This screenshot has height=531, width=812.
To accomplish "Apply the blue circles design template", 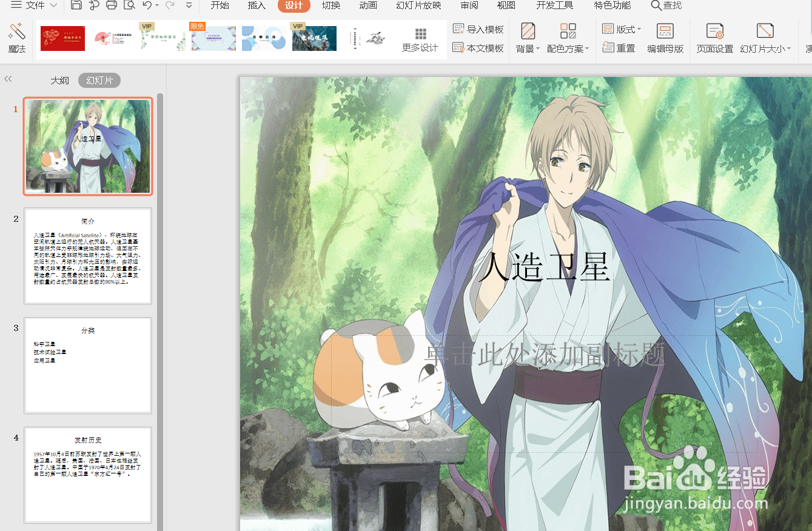I will tap(264, 39).
